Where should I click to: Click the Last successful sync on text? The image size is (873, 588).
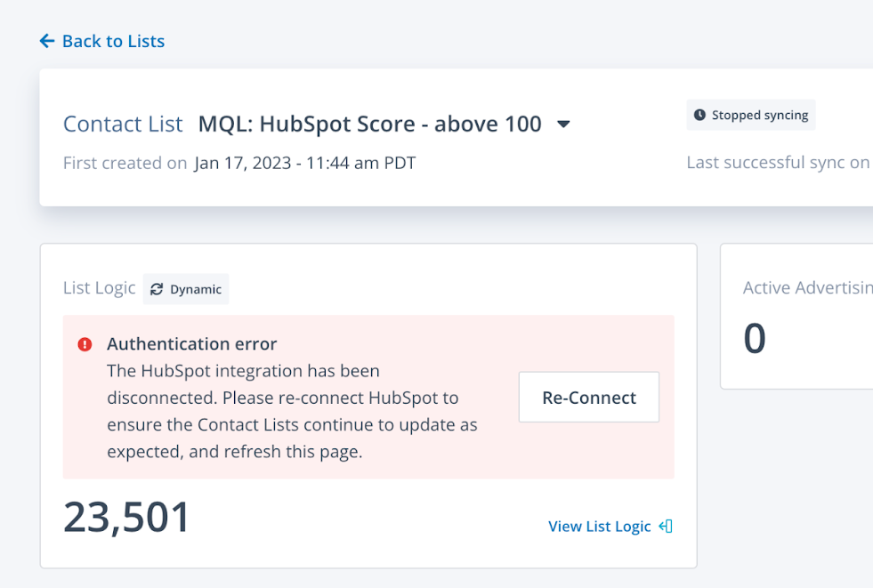[x=778, y=163]
